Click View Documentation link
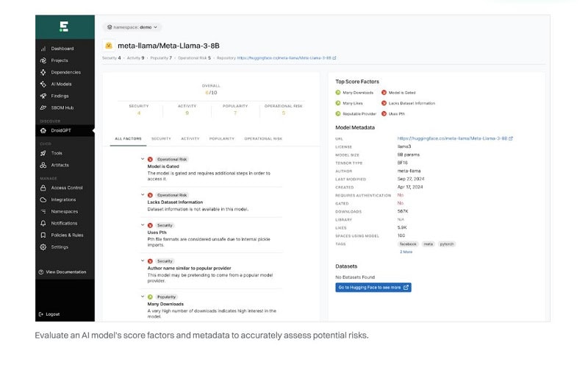588x365 pixels. point(65,272)
